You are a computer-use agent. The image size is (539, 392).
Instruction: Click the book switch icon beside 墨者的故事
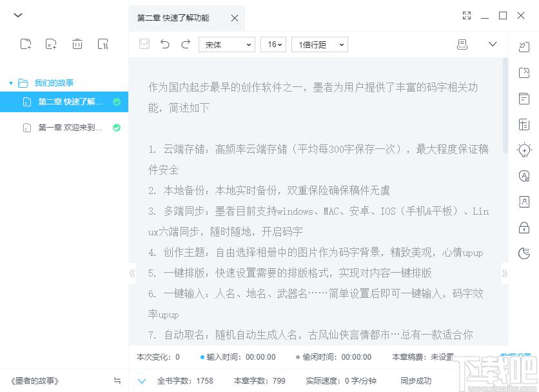click(117, 380)
